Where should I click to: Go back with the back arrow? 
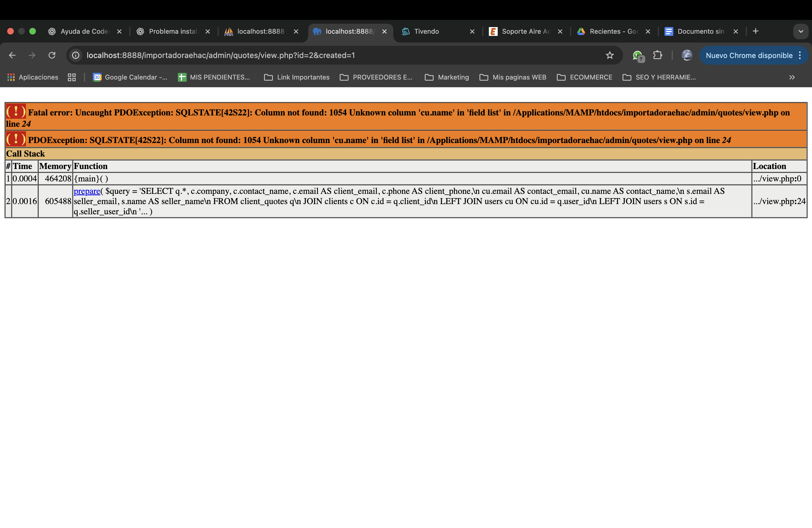coord(12,55)
